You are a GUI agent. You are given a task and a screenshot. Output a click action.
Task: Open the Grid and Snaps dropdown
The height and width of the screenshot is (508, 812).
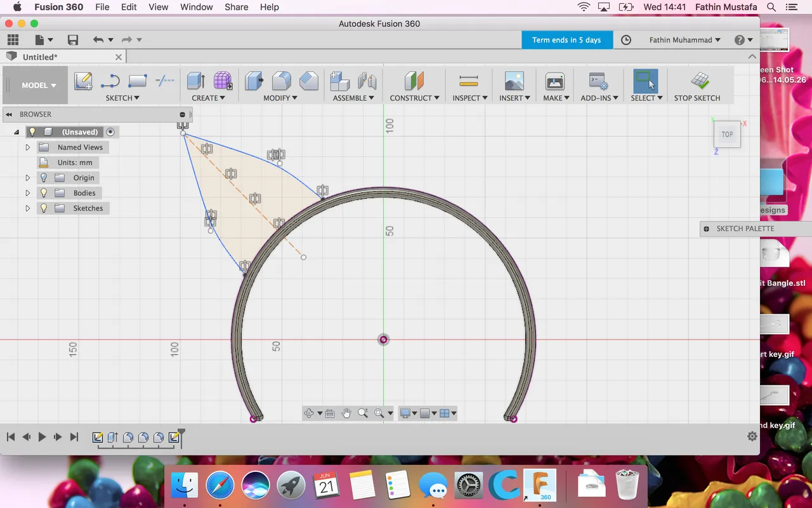pyautogui.click(x=429, y=413)
